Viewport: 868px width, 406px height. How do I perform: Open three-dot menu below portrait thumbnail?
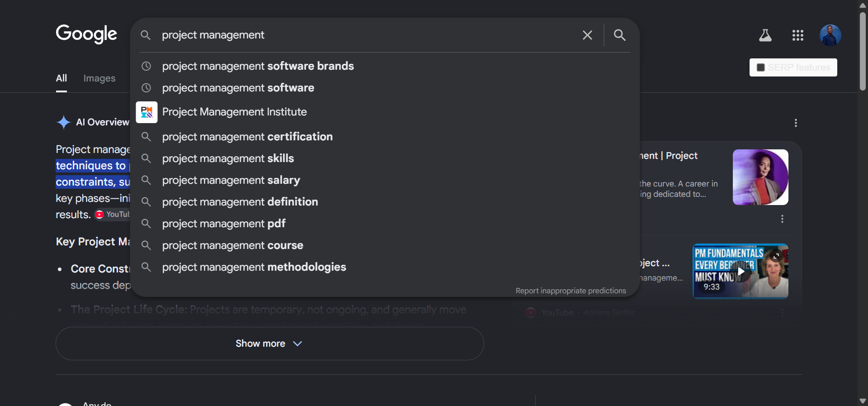tap(782, 219)
